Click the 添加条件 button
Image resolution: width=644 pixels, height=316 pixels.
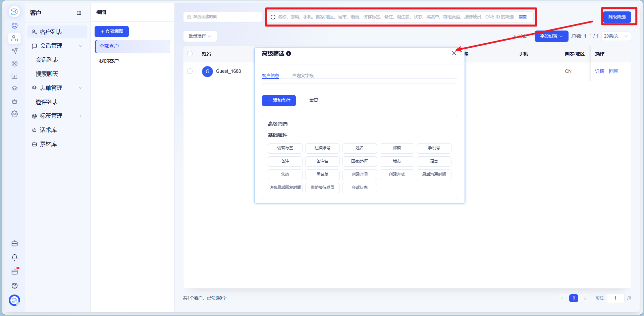tap(279, 101)
